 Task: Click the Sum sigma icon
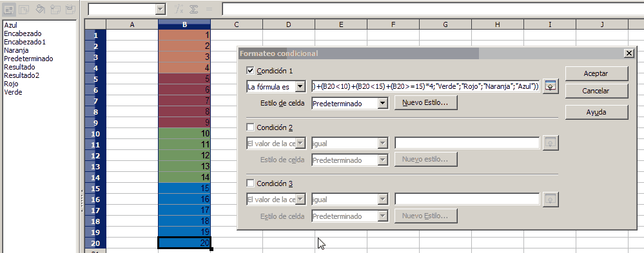pos(193,9)
